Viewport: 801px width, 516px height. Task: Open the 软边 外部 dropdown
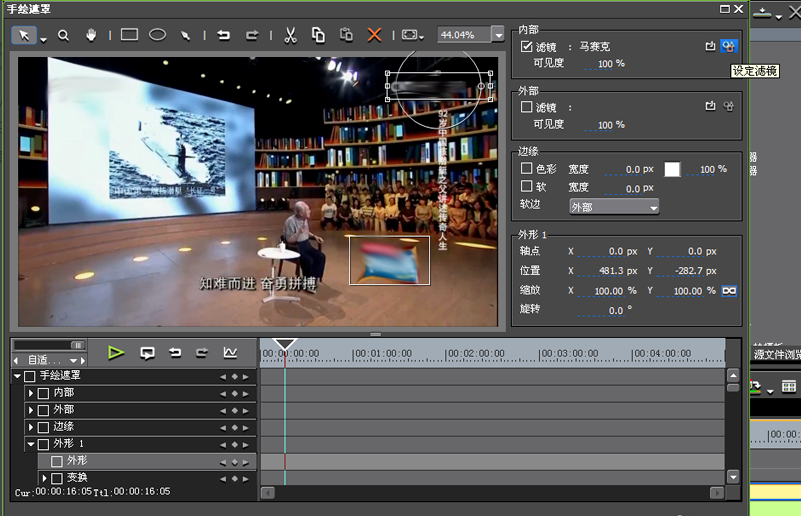click(x=613, y=207)
